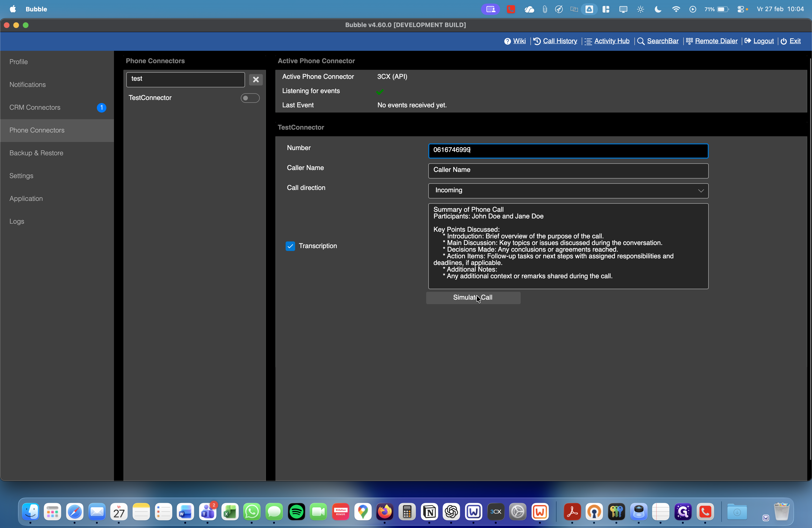Expand the Call direction dropdown
This screenshot has height=528, width=812.
tap(568, 191)
